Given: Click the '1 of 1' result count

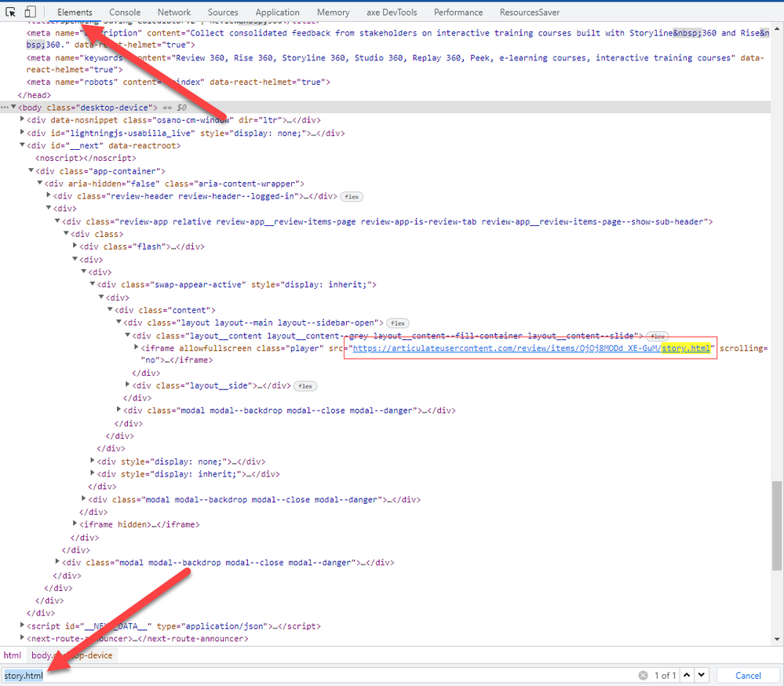Looking at the screenshot, I should pyautogui.click(x=665, y=676).
